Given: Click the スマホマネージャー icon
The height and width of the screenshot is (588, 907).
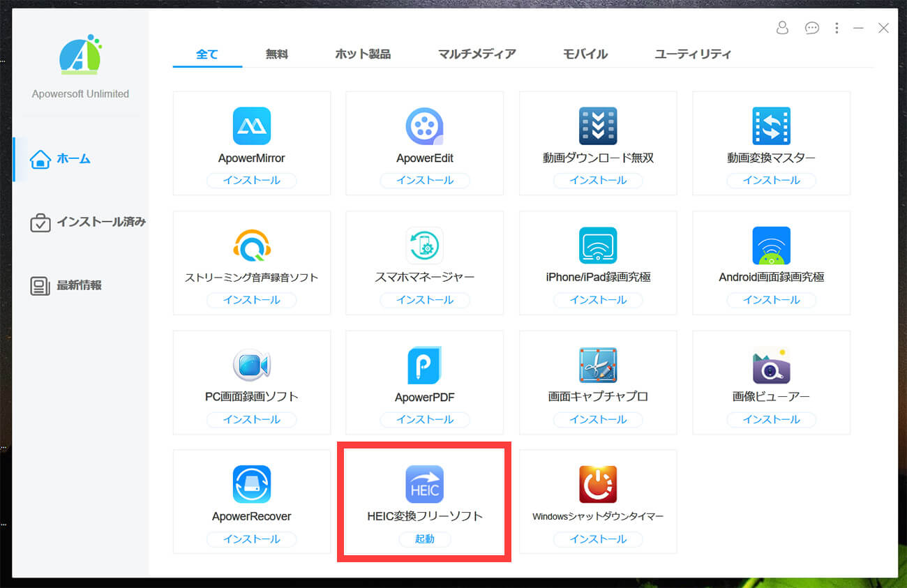Looking at the screenshot, I should coord(424,246).
